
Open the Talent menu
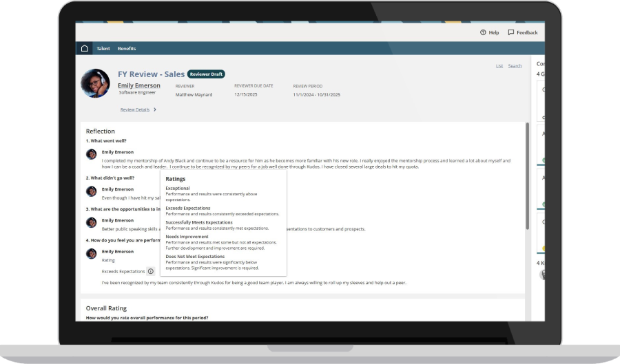point(103,49)
